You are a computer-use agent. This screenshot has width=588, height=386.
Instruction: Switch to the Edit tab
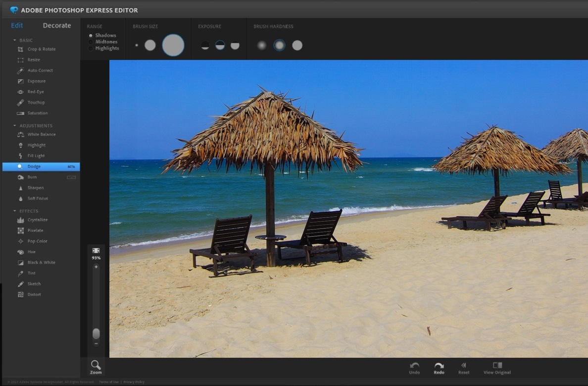tap(17, 25)
